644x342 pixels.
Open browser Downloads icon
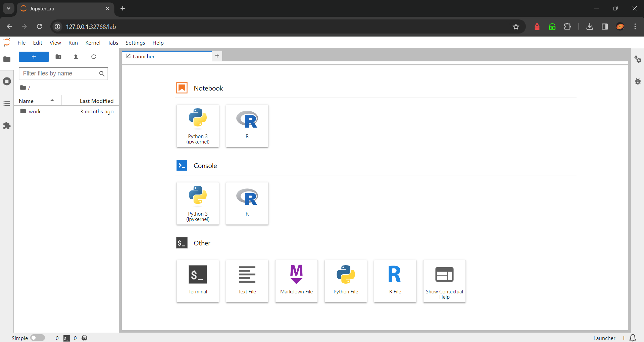pos(590,26)
